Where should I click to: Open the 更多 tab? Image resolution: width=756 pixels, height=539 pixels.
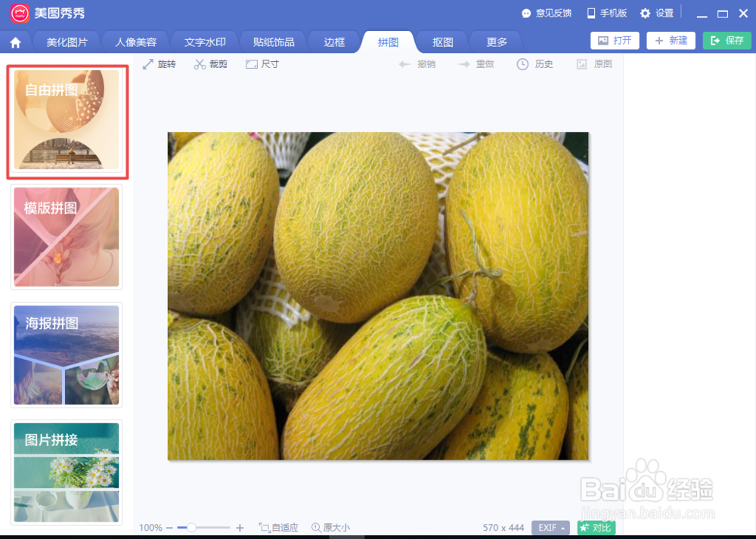[x=497, y=42]
